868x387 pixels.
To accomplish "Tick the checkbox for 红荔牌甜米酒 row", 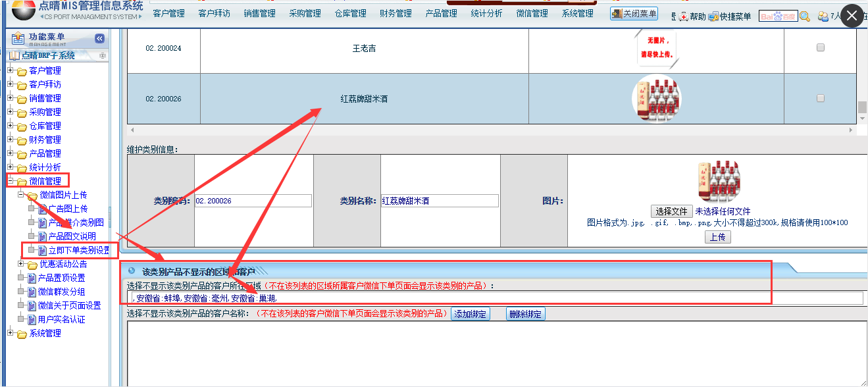I will pyautogui.click(x=820, y=98).
